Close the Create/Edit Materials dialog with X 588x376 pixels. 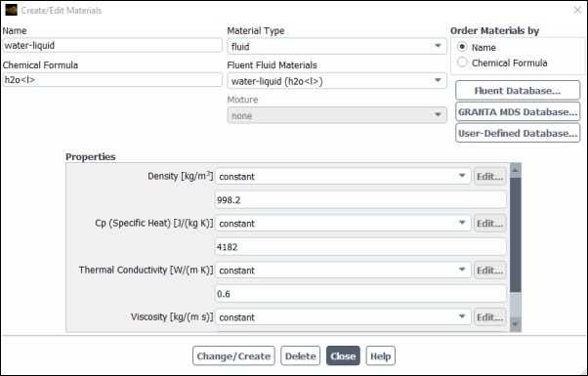577,10
